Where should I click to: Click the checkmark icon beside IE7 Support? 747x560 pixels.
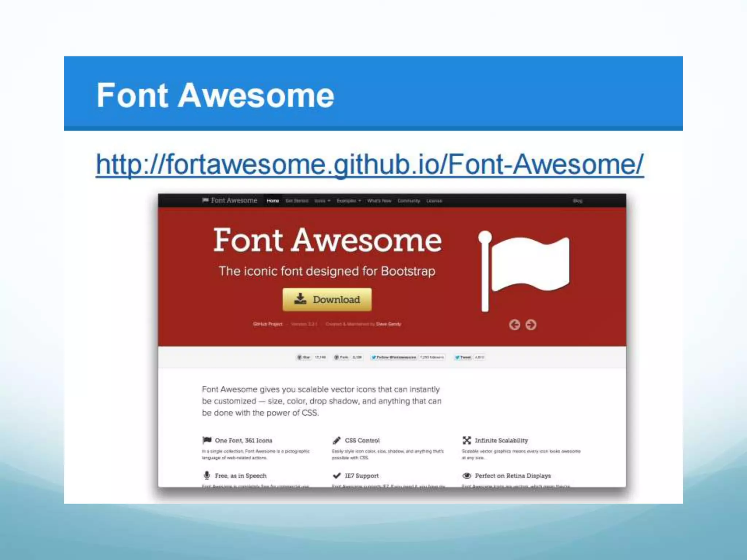tap(337, 475)
